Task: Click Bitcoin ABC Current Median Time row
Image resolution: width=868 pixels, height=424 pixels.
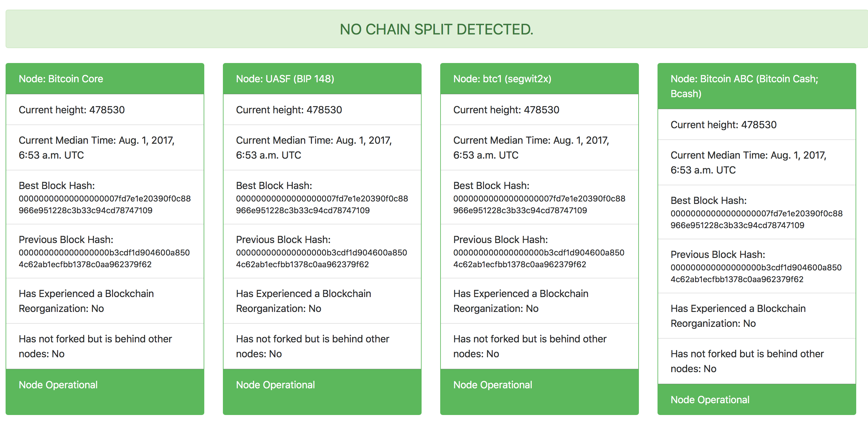Action: (x=757, y=162)
